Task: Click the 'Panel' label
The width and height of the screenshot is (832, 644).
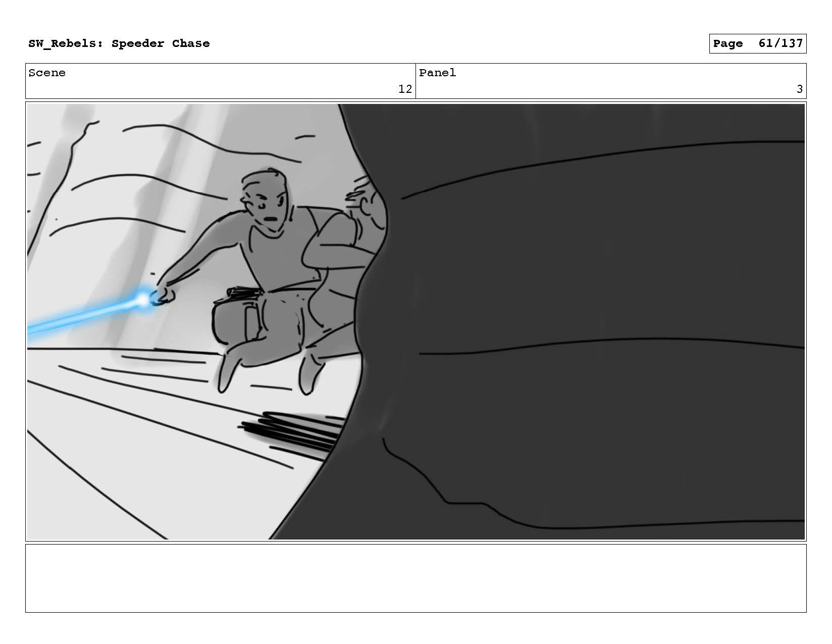Action: tap(437, 73)
